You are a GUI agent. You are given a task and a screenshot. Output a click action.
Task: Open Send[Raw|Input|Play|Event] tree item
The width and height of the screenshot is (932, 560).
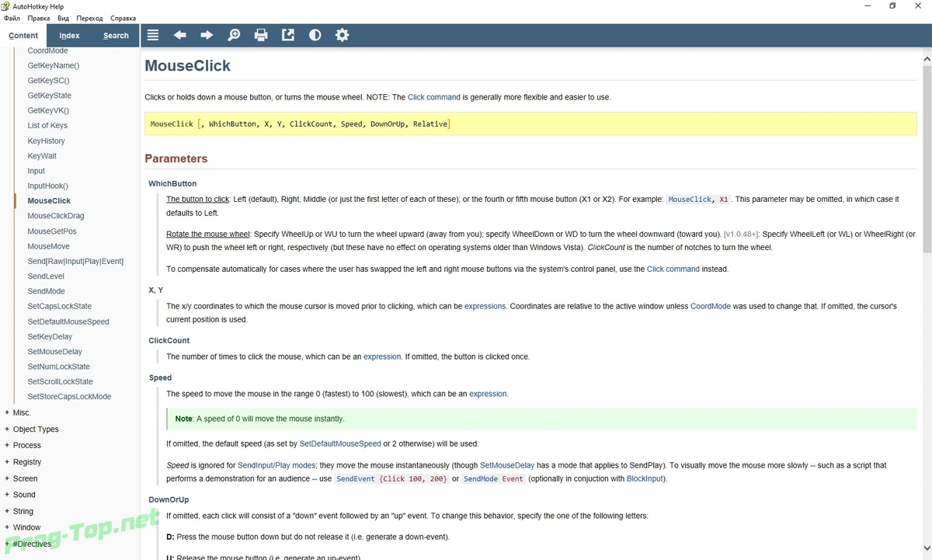[75, 261]
